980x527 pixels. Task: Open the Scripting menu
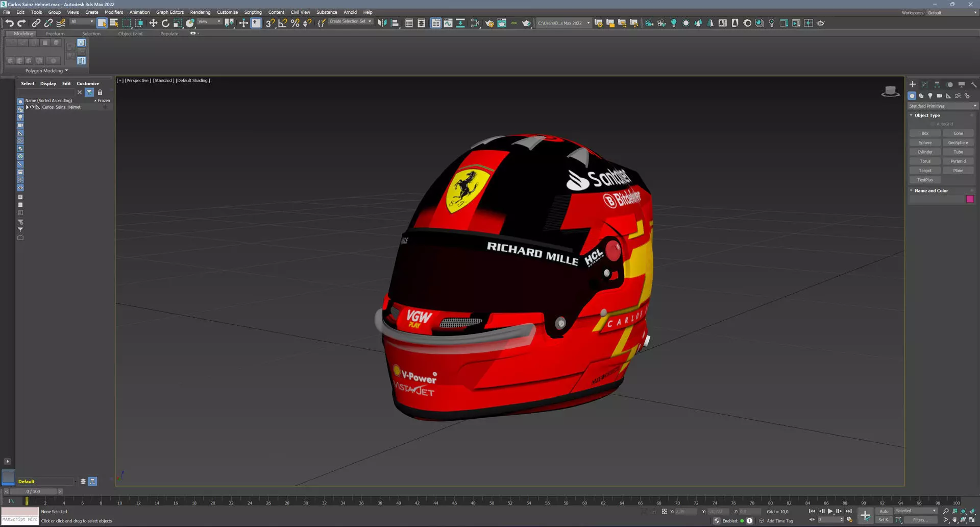[253, 12]
